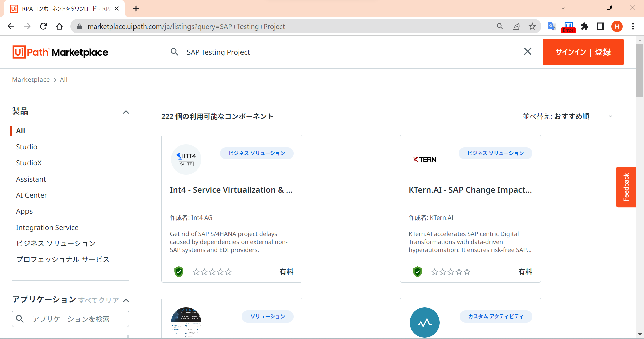The height and width of the screenshot is (339, 644).
Task: Bookmark this page with the star
Action: pyautogui.click(x=532, y=26)
